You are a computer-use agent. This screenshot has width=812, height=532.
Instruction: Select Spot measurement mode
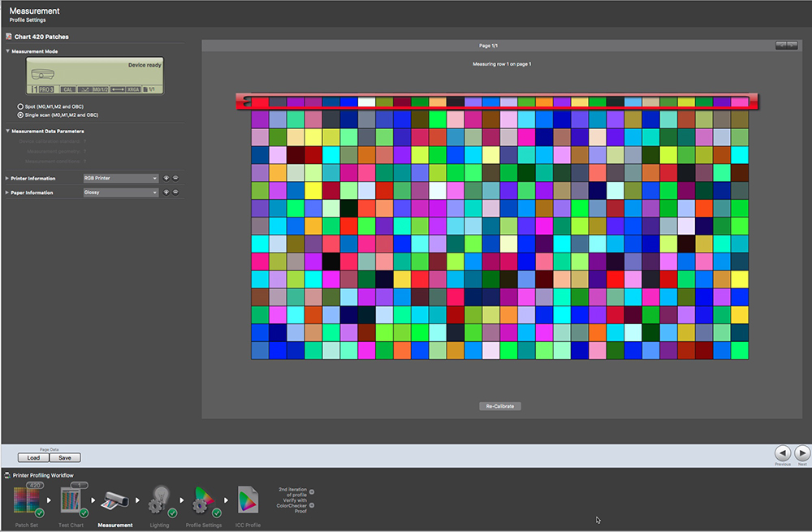click(x=20, y=106)
